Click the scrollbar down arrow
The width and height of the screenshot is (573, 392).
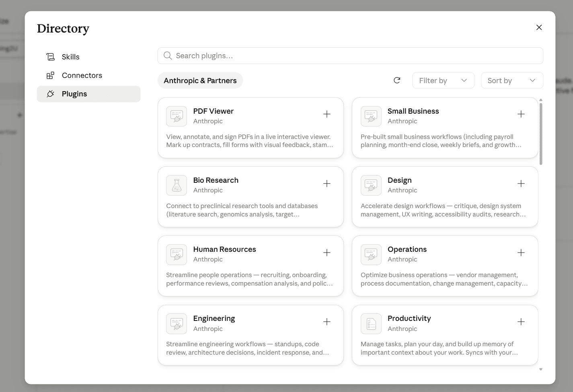541,370
